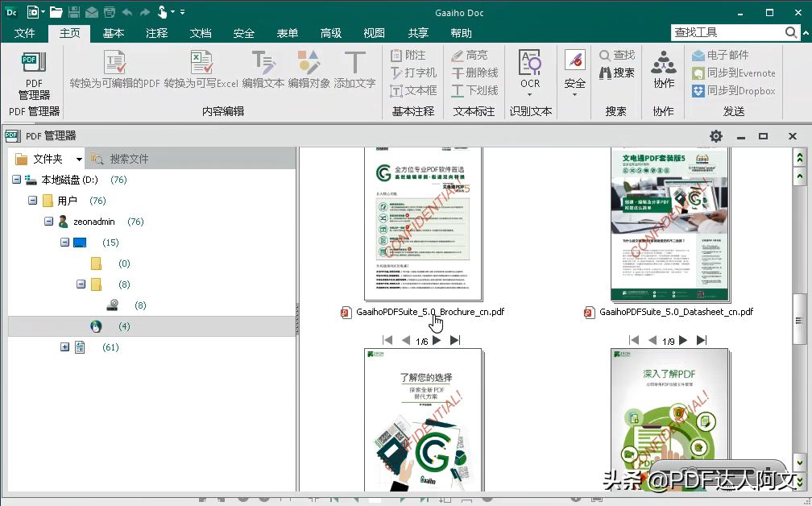The height and width of the screenshot is (506, 812).
Task: Go to next page of 1/6 document
Action: tap(437, 340)
